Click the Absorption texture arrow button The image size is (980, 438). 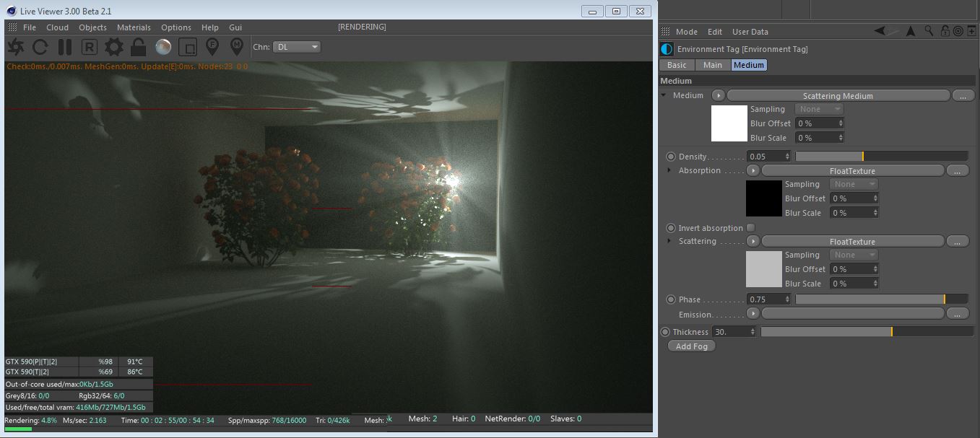coord(753,170)
